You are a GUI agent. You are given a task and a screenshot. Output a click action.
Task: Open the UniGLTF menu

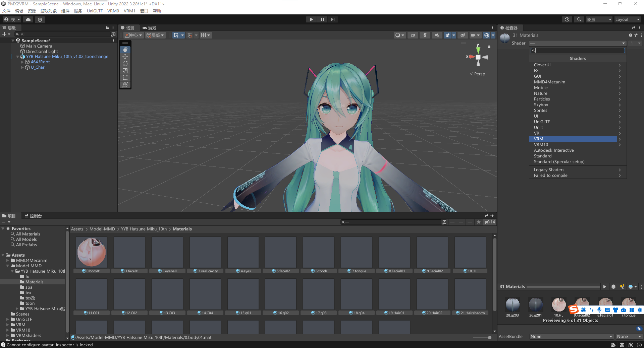point(95,11)
